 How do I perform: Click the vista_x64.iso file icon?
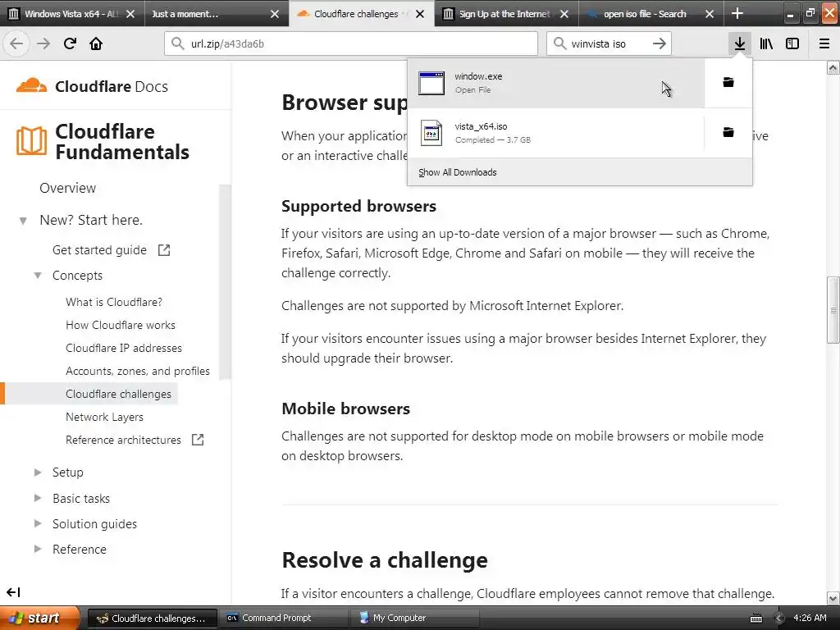tap(431, 133)
